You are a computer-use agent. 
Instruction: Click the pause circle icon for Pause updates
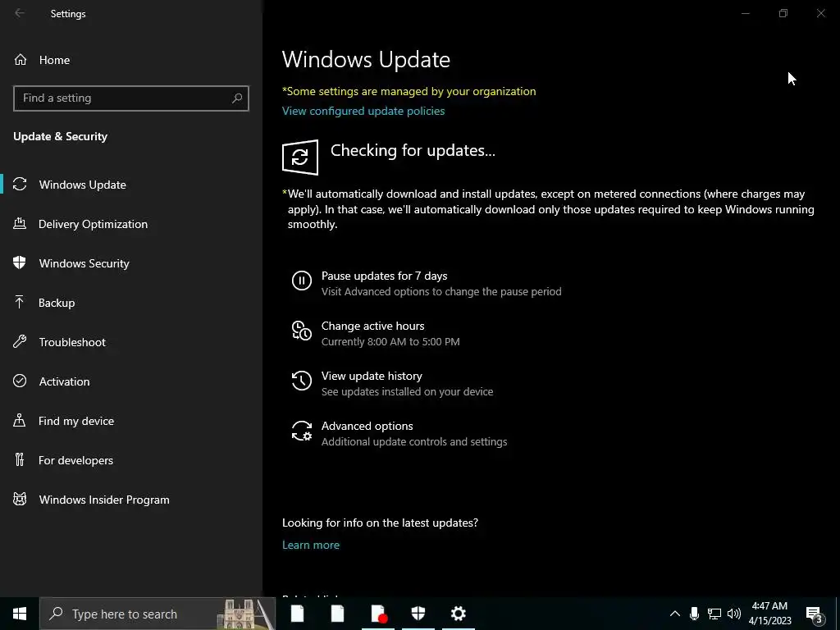click(302, 281)
